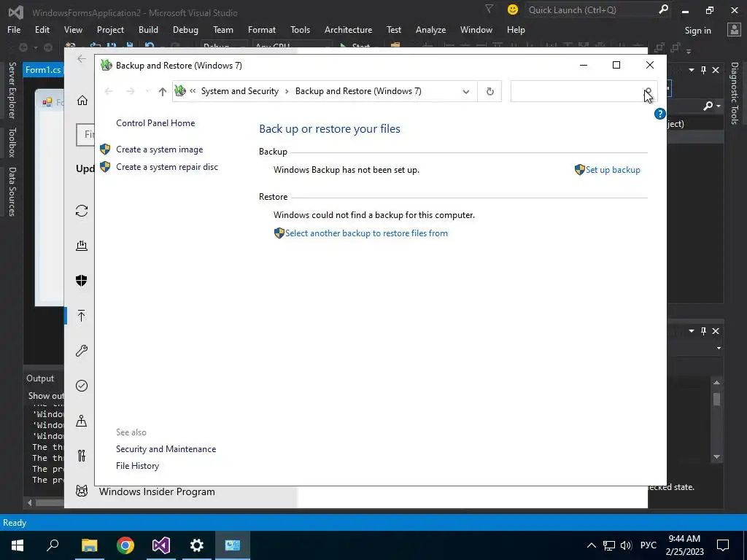The height and width of the screenshot is (560, 747).
Task: Show hidden system tray icons chevron
Action: coord(591,545)
